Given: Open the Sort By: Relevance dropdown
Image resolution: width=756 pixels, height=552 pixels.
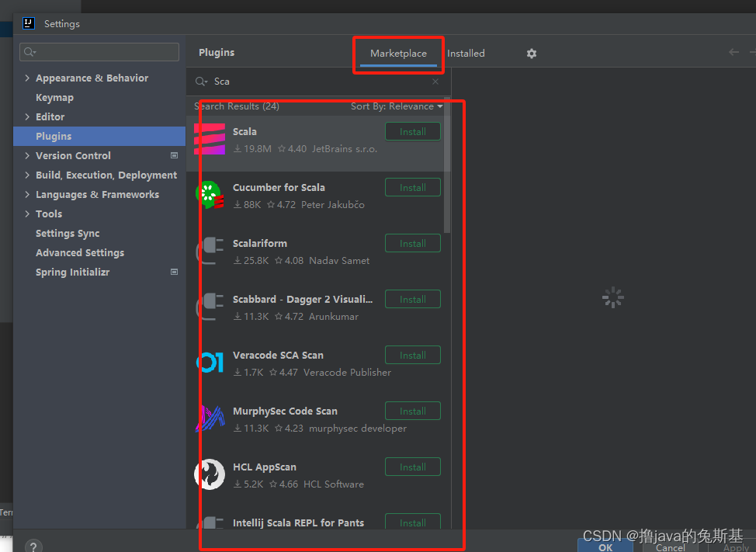Looking at the screenshot, I should pos(397,106).
